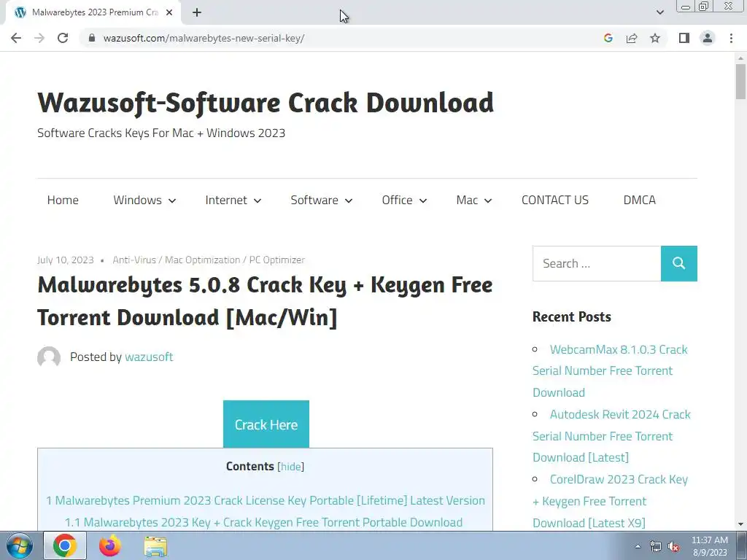Open the tab search chevron in the title bar
This screenshot has height=560, width=747.
[659, 12]
